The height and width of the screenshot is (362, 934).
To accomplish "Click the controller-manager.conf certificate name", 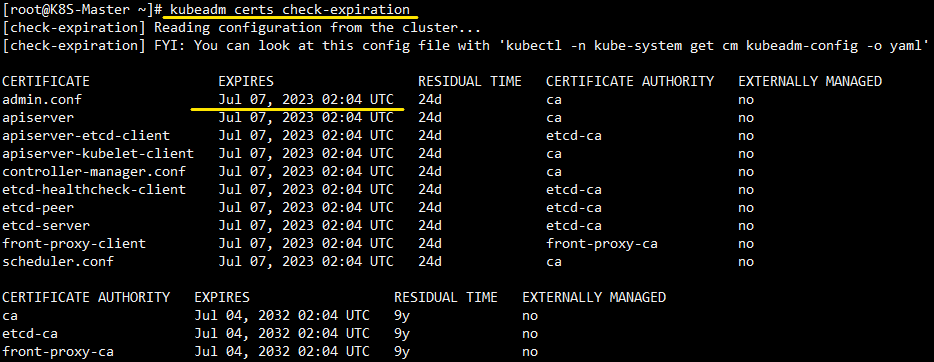I will [x=94, y=171].
